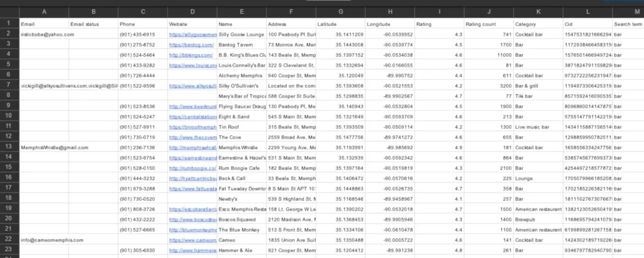Select the Alchemy Memphis name cell

click(241, 76)
